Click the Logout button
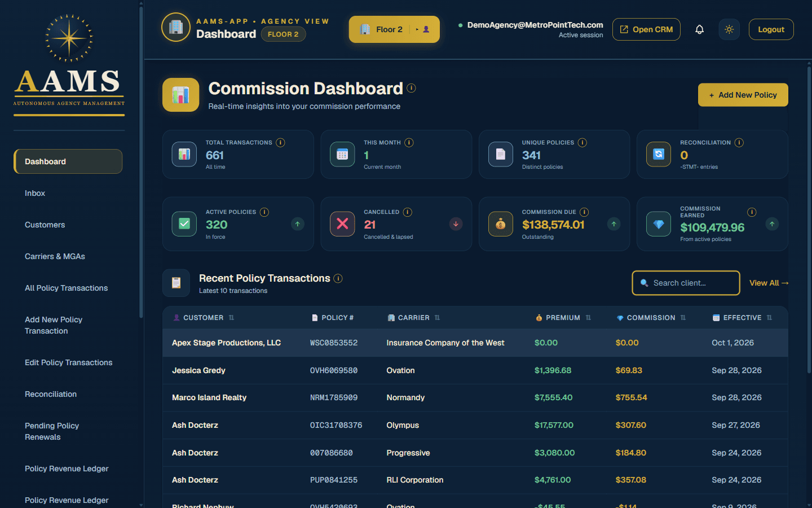The image size is (812, 508). point(771,29)
